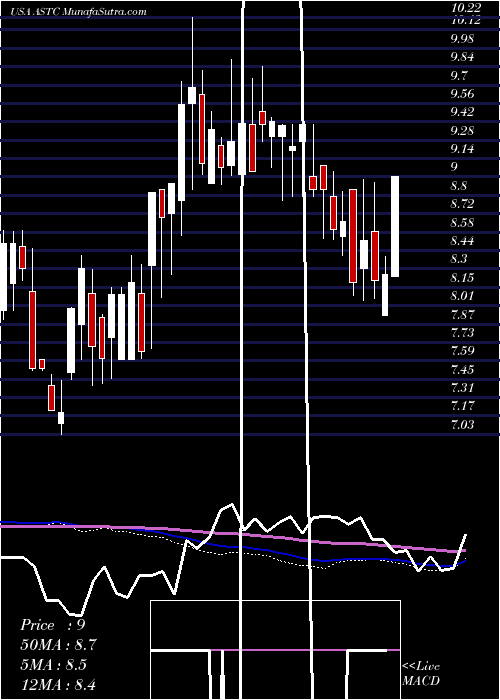Click the 9 price axis label
Viewport: 500px width, 700px height.
coord(454,167)
